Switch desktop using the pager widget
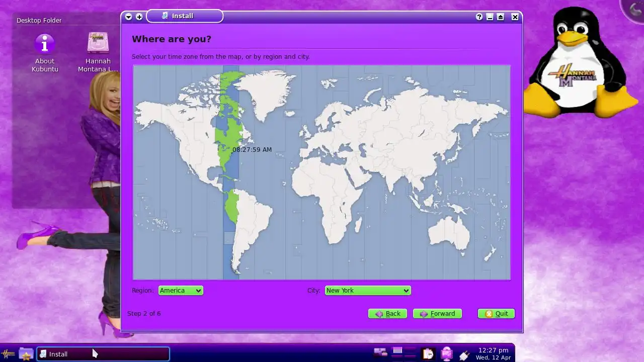The image size is (644, 362). click(404, 354)
